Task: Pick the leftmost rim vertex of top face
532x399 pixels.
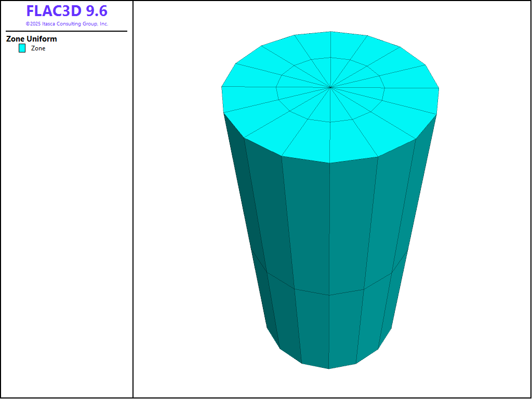Action: 222,87
